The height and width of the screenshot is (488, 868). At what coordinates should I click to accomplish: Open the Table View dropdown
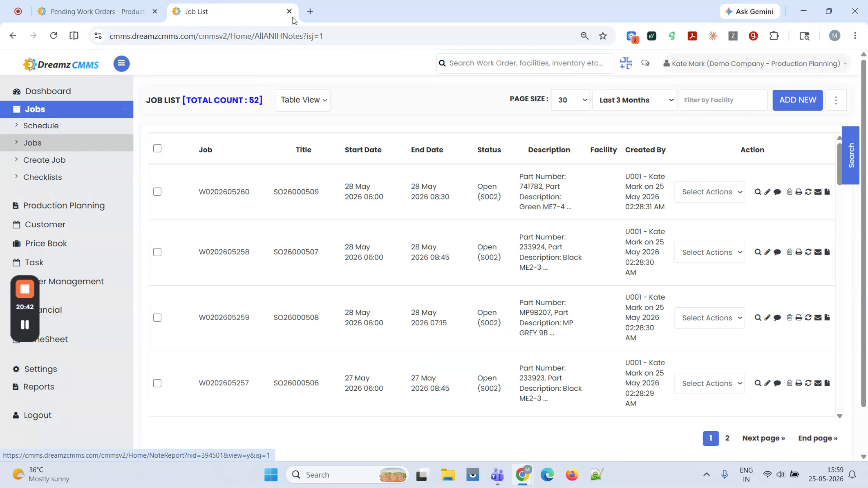[x=303, y=100]
